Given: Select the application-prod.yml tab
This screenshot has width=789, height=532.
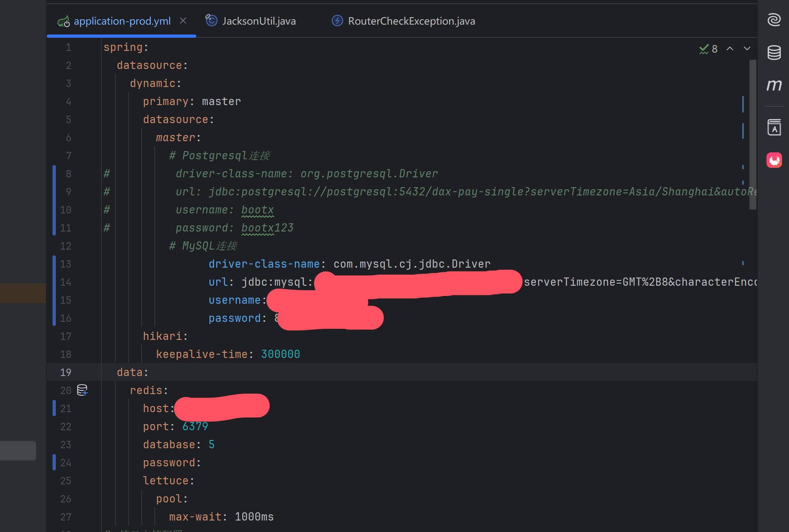Looking at the screenshot, I should (122, 21).
